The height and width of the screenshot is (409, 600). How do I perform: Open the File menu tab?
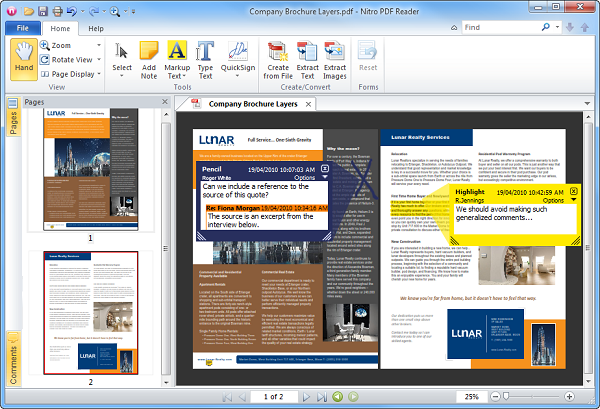(23, 28)
